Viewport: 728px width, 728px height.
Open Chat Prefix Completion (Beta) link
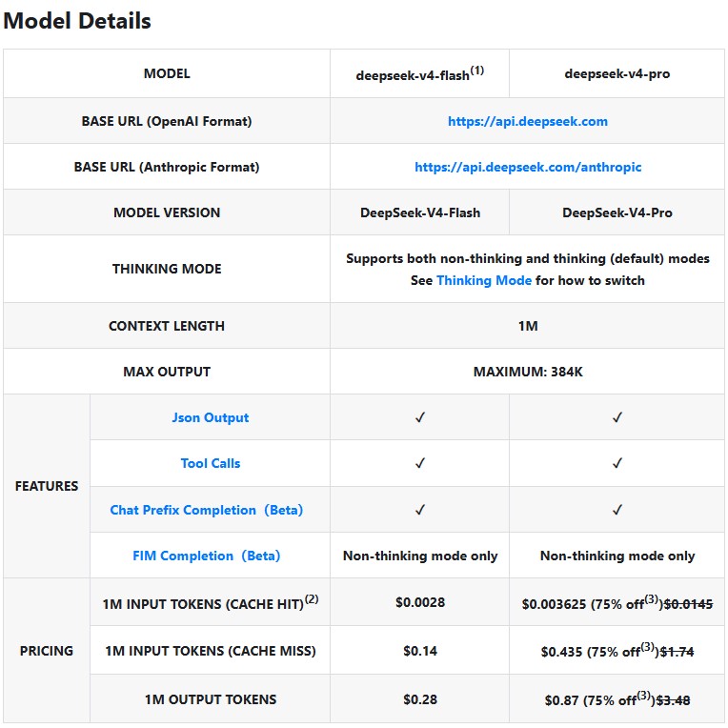point(207,510)
